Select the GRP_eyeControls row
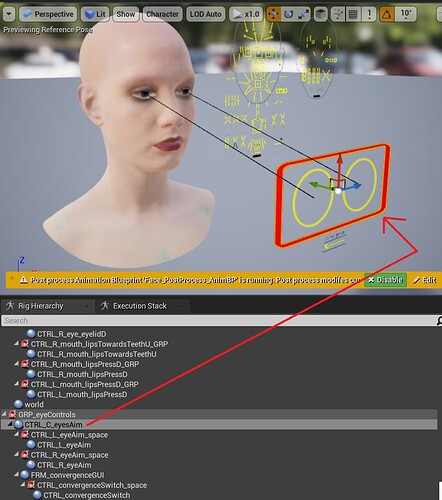 (219, 414)
